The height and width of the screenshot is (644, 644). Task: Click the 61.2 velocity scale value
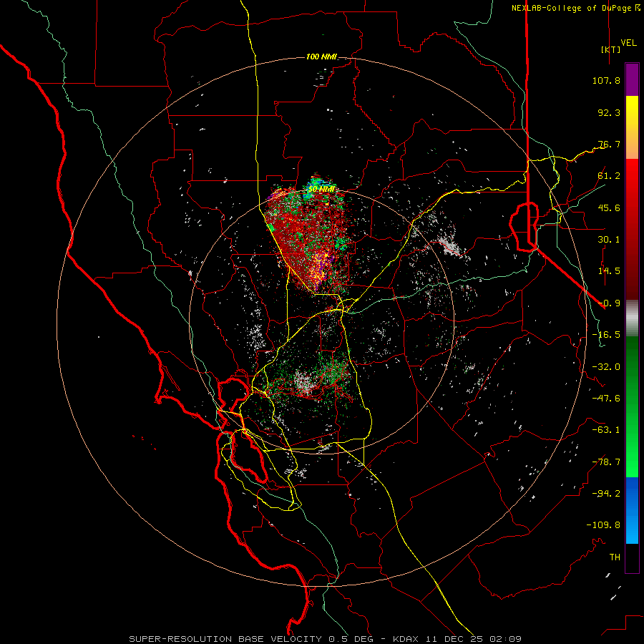pyautogui.click(x=609, y=176)
